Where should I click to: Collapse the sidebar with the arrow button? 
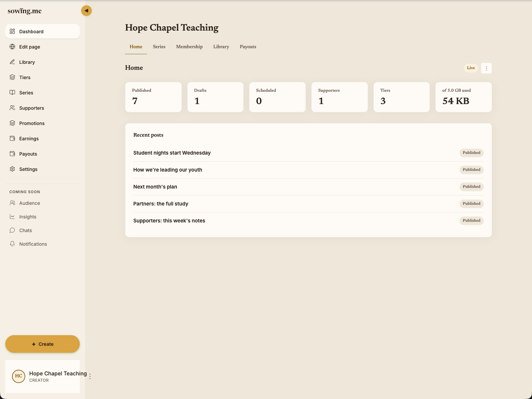pos(86,11)
